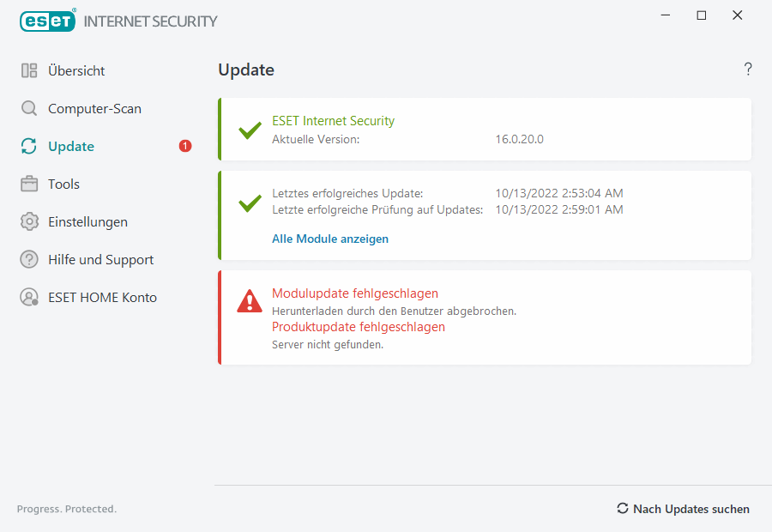Click the Modulupdate fehlgeschlagen error heading
The width and height of the screenshot is (772, 532).
pos(355,293)
